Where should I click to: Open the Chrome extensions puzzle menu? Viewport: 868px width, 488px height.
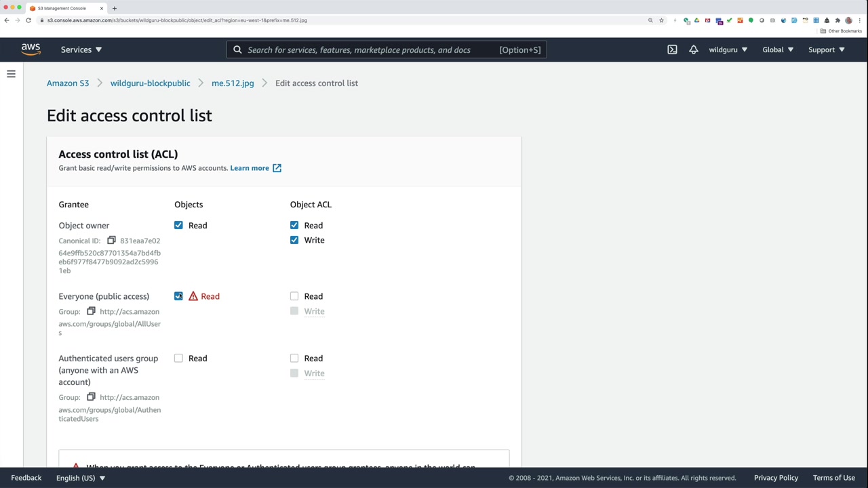(x=837, y=20)
